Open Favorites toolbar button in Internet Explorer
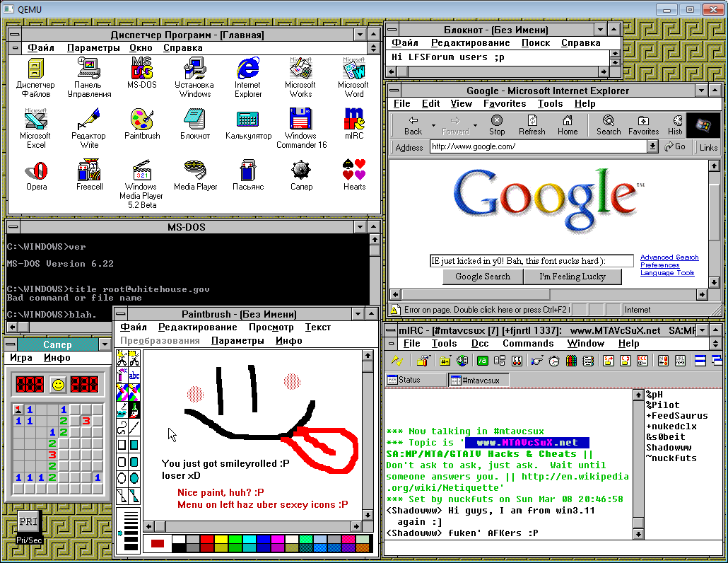The image size is (728, 563). tap(643, 125)
